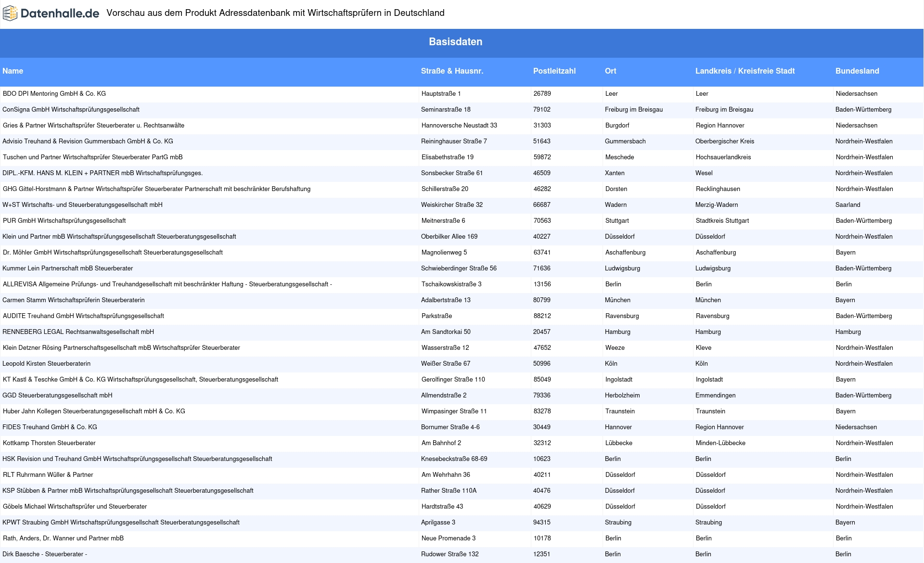
Task: Click Gries & Partner Wirtschaftsprüfer name cell
Action: click(93, 126)
